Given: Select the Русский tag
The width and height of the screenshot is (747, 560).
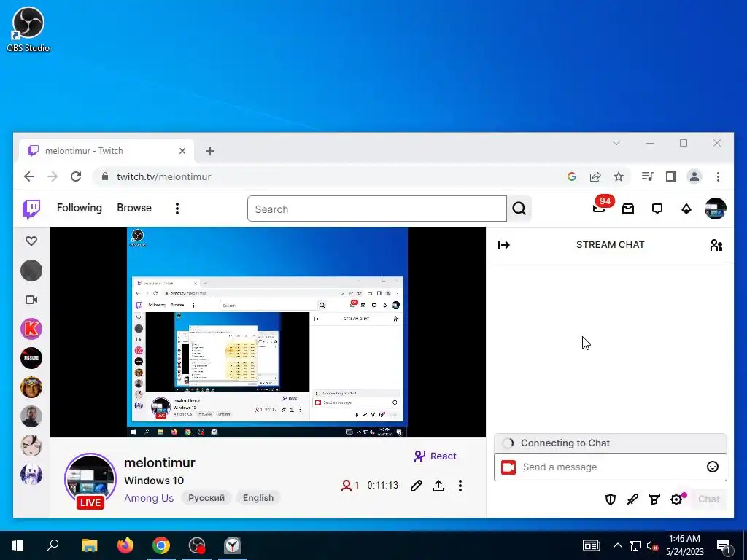Looking at the screenshot, I should point(206,498).
